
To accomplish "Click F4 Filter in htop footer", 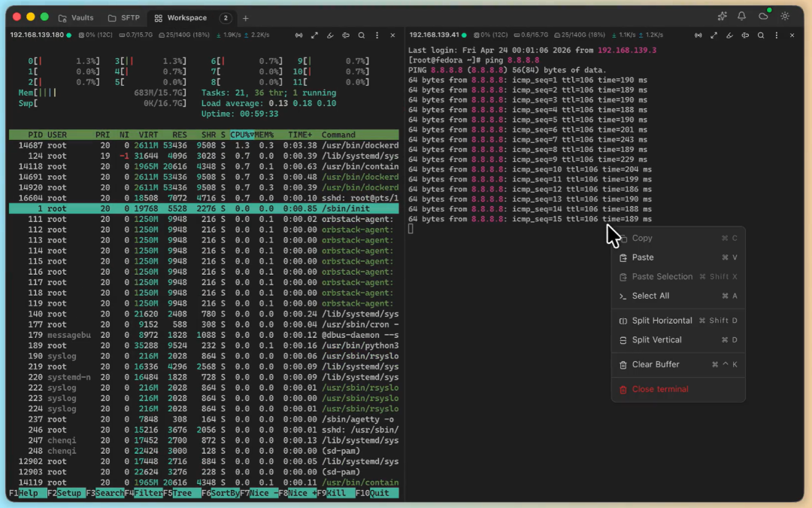I will click(144, 493).
